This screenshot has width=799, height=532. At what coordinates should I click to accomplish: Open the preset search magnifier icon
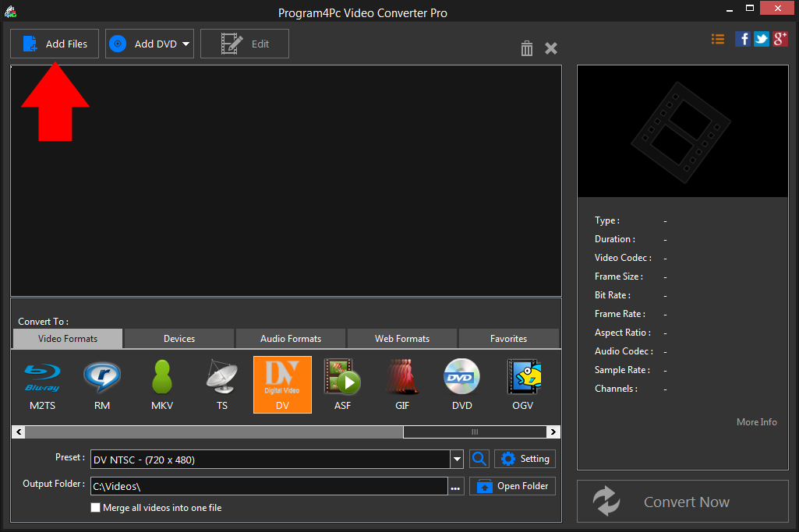coord(479,459)
